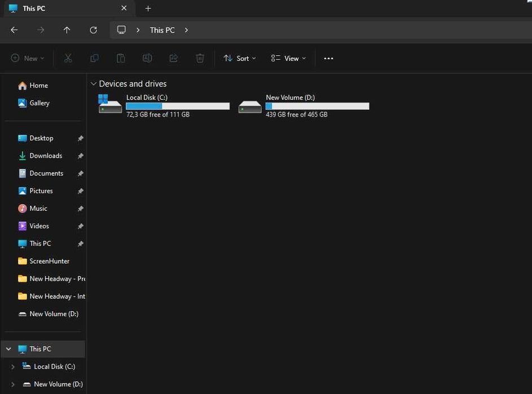Click pin icon next to Desktop
The image size is (532, 394).
(x=81, y=138)
